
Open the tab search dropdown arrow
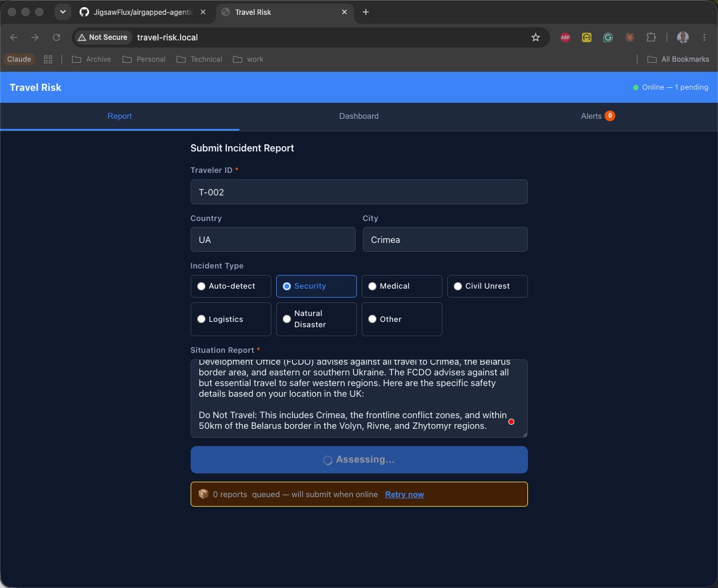click(x=62, y=12)
